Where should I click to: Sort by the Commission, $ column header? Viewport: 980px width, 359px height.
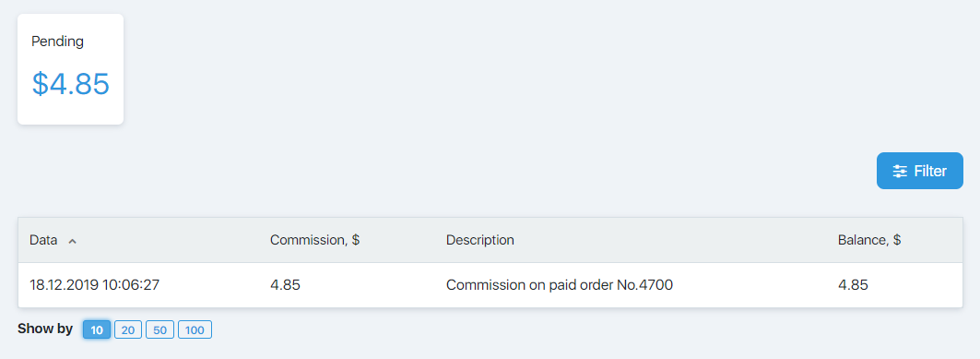[314, 240]
